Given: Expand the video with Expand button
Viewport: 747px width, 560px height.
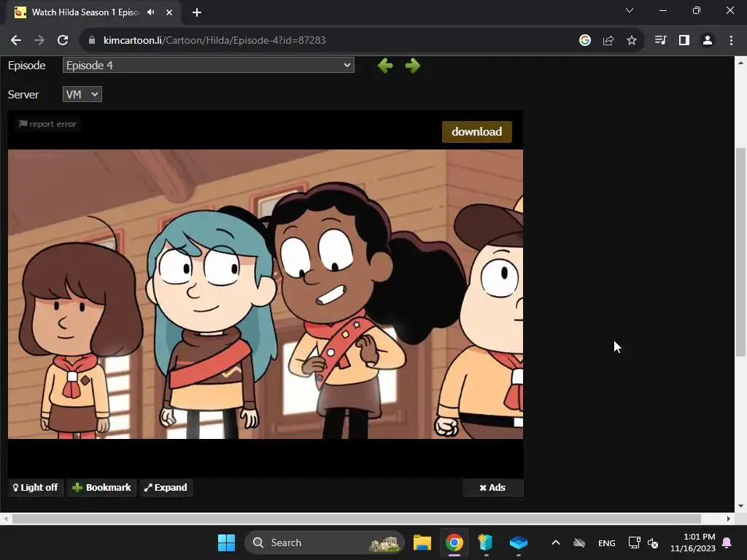Looking at the screenshot, I should click(x=166, y=488).
